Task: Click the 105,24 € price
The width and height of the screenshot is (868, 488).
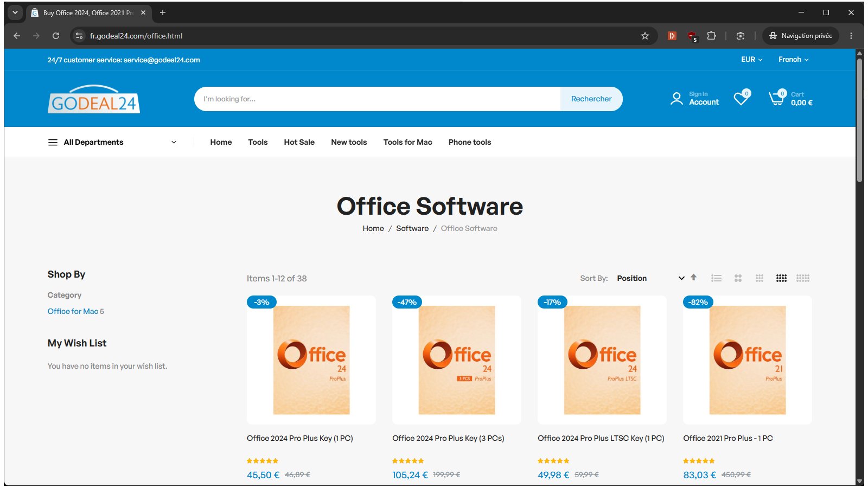Action: tap(410, 475)
